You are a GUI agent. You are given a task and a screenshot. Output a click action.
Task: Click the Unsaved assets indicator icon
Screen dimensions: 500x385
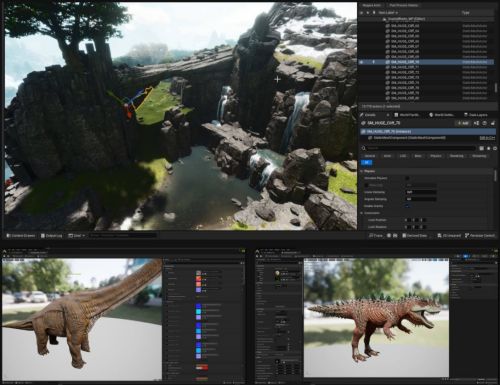[439, 235]
